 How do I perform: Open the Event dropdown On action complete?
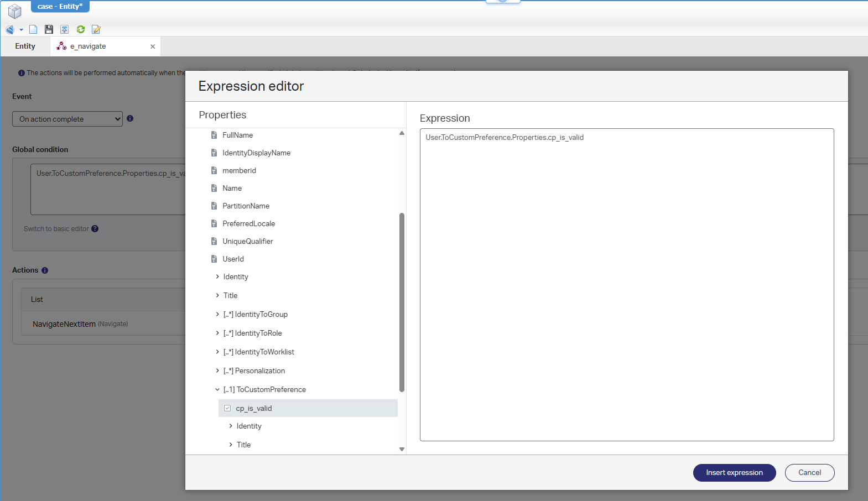67,119
